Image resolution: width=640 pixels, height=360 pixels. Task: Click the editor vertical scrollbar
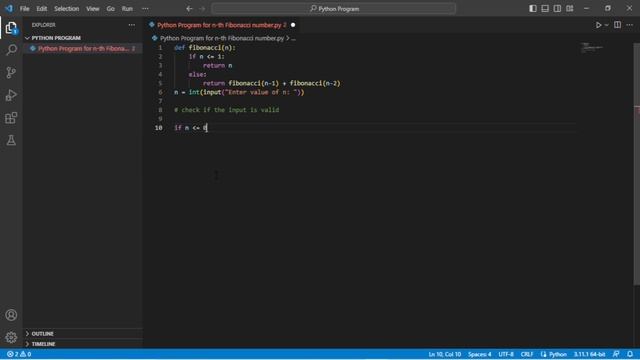(637, 163)
